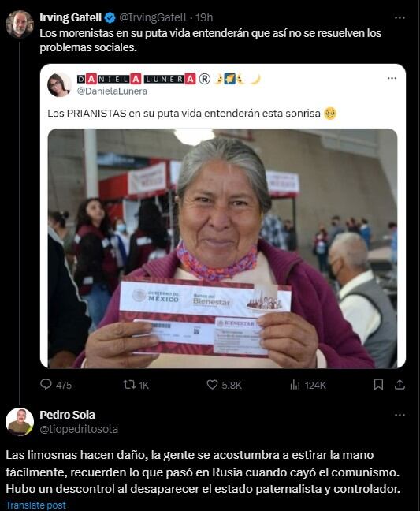
Task: Like the tweet with 5.8K hearts
Action: pos(212,385)
